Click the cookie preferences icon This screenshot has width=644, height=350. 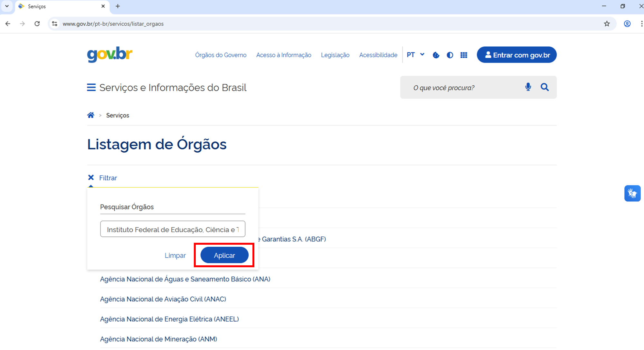tap(436, 55)
